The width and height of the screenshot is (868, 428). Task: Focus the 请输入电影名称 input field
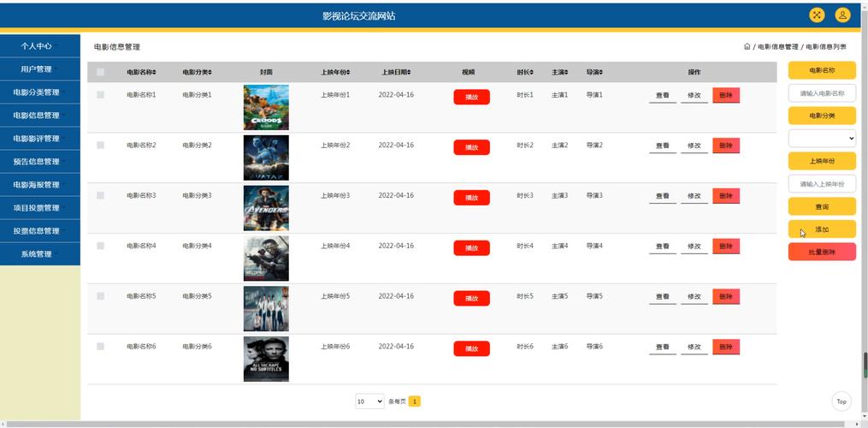(822, 93)
